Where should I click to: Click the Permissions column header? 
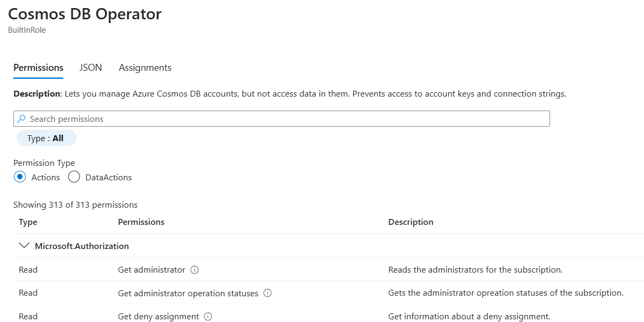(x=141, y=222)
